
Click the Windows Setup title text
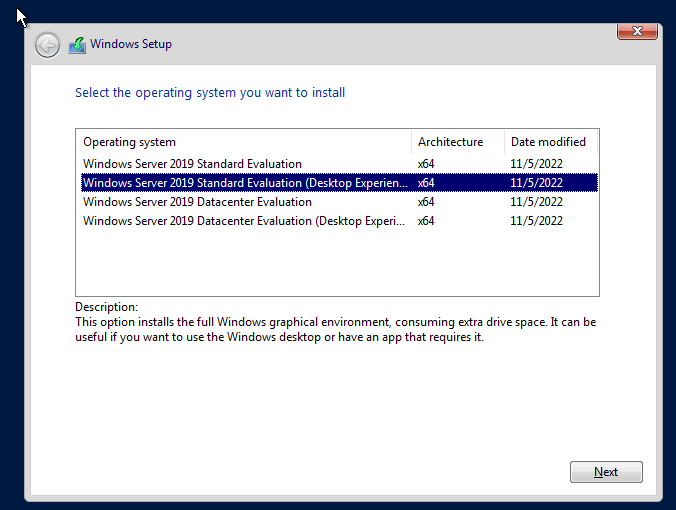(131, 44)
